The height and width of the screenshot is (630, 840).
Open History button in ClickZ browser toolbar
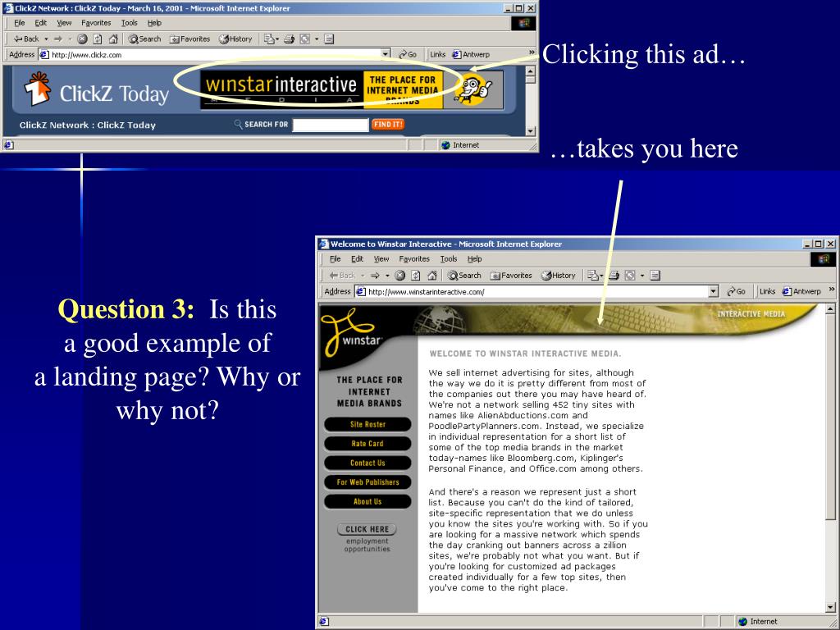(235, 39)
